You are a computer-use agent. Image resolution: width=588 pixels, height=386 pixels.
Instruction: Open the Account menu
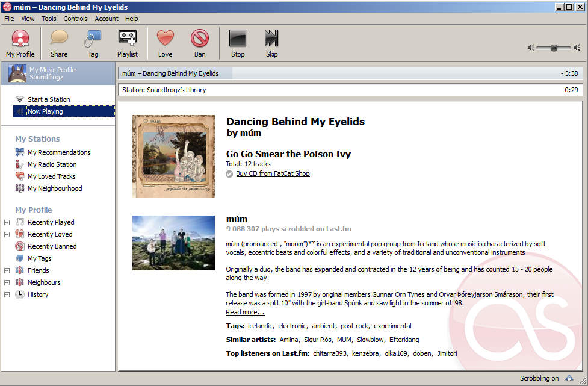(x=107, y=19)
